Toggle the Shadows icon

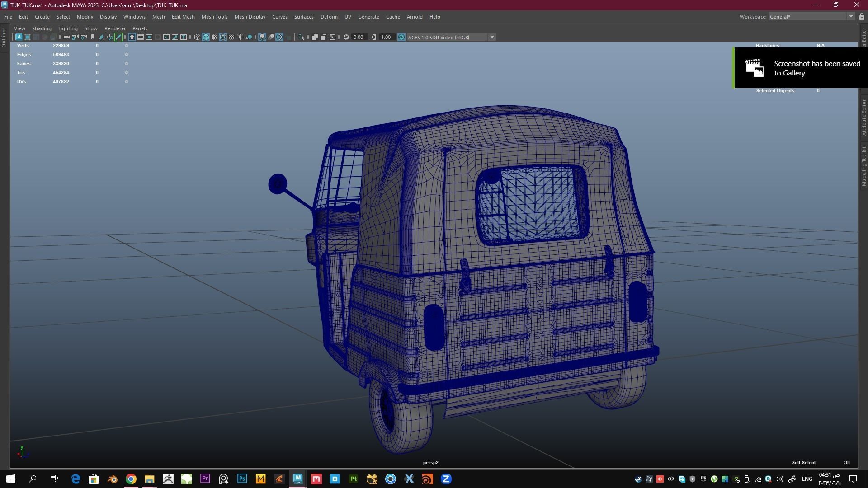click(249, 37)
